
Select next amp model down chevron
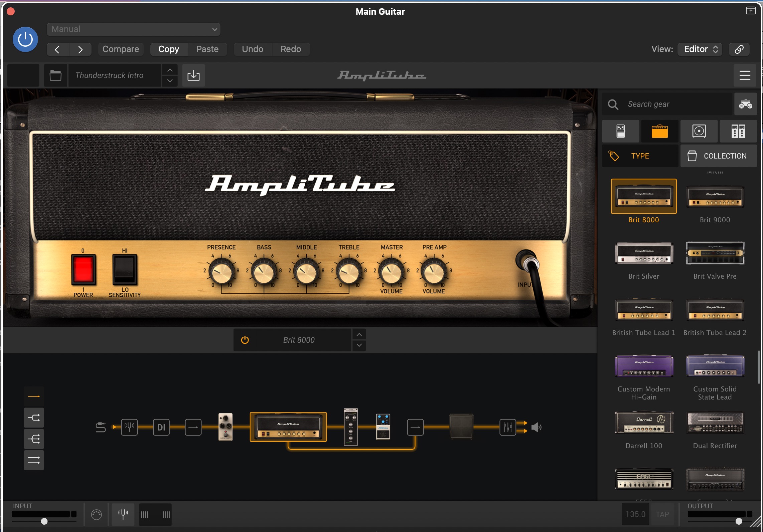(x=359, y=345)
